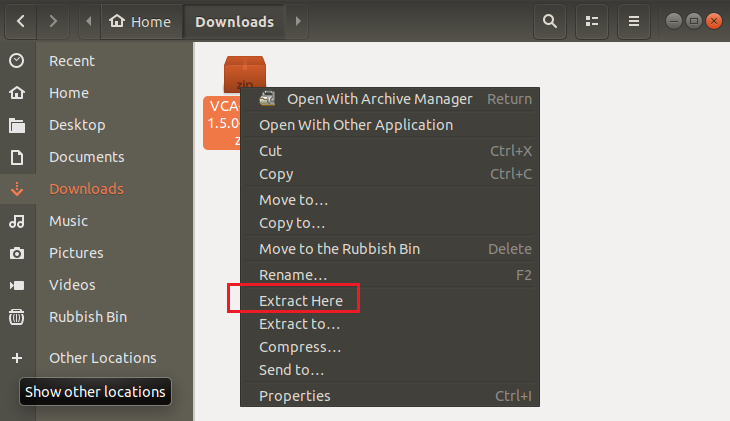Open the hamburger menu in the toolbar
This screenshot has width=730, height=421.
pos(633,21)
